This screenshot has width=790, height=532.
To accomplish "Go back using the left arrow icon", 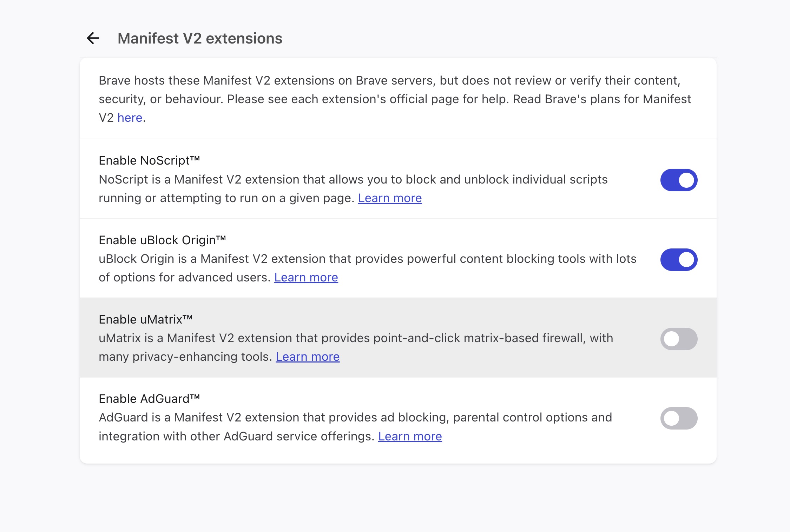I will click(x=93, y=38).
